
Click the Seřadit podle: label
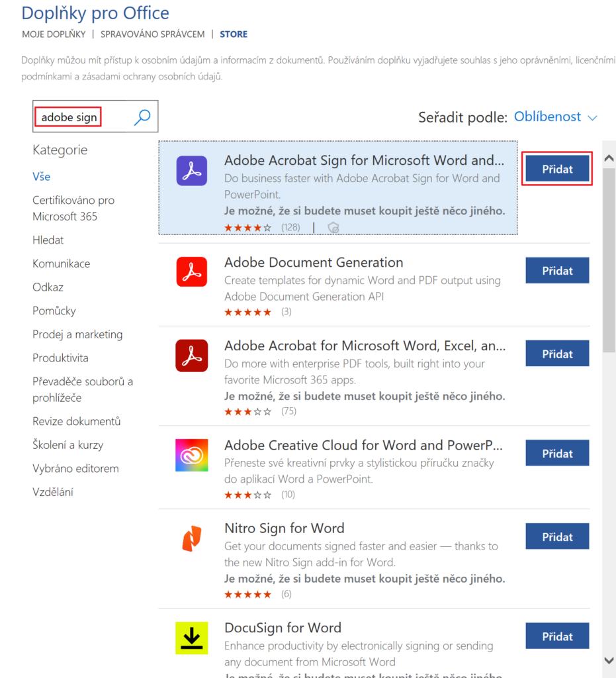coord(462,117)
